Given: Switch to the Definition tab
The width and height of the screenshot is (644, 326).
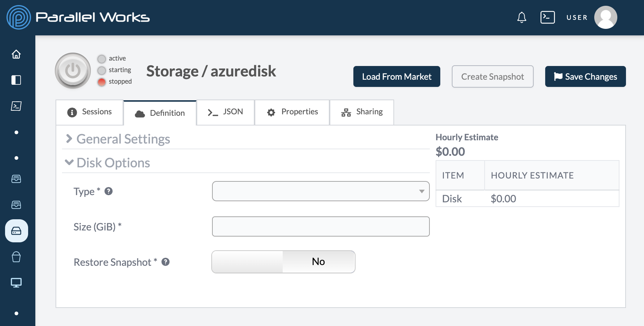Looking at the screenshot, I should (x=160, y=113).
